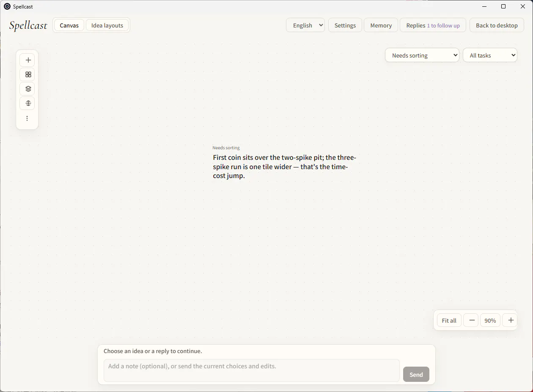533x392 pixels.
Task: Expand the Needs sorting filter dropdown
Action: click(422, 55)
